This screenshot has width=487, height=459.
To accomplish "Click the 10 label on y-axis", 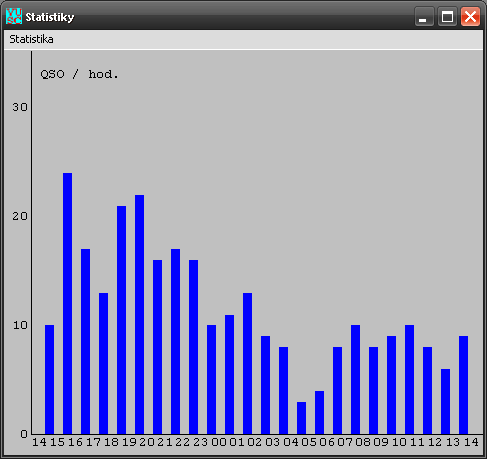I will [x=20, y=325].
